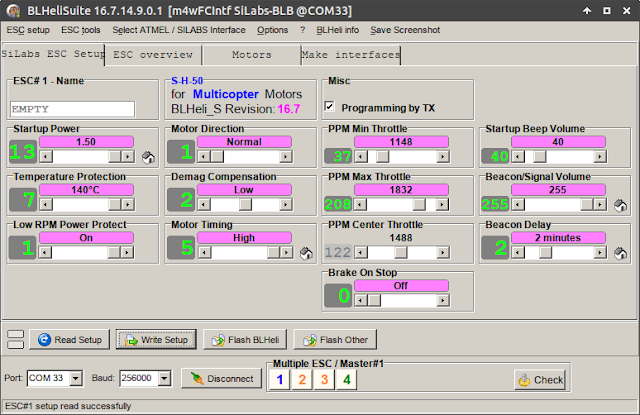The width and height of the screenshot is (640, 415).
Task: Click the Beacon/Signal Volume reset-to-default icon
Action: 620,205
